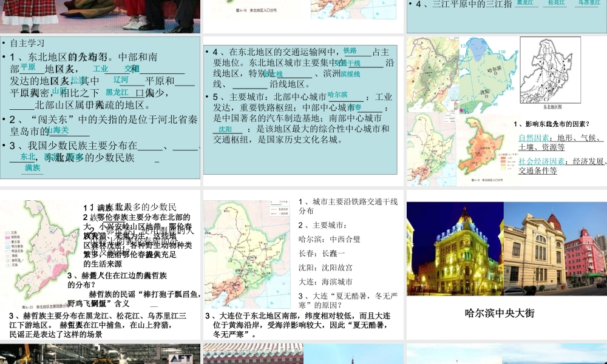Image resolution: width=607 pixels, height=364 pixels.
Task: Click the outline map labeled 东北地区图
Action: point(551,70)
